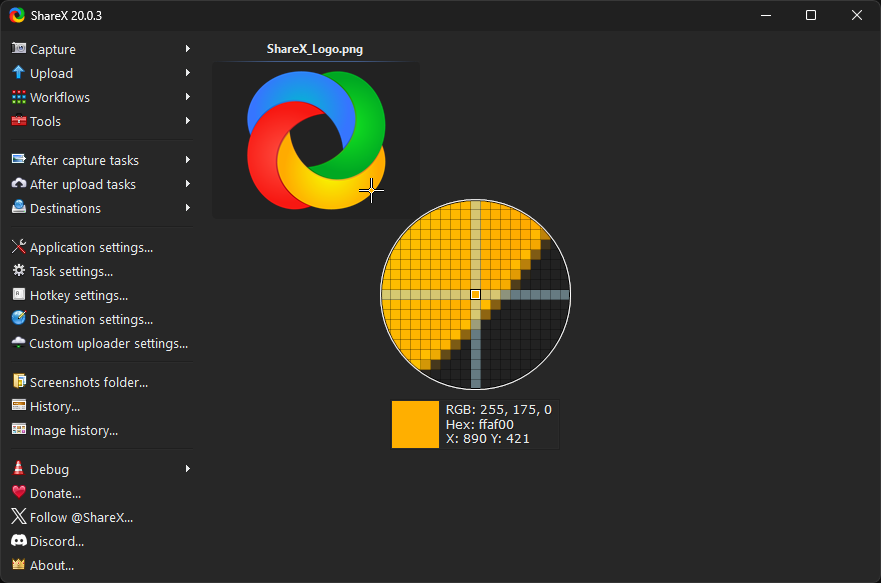This screenshot has height=583, width=881.
Task: Open the Destinations menu
Action: point(101,208)
